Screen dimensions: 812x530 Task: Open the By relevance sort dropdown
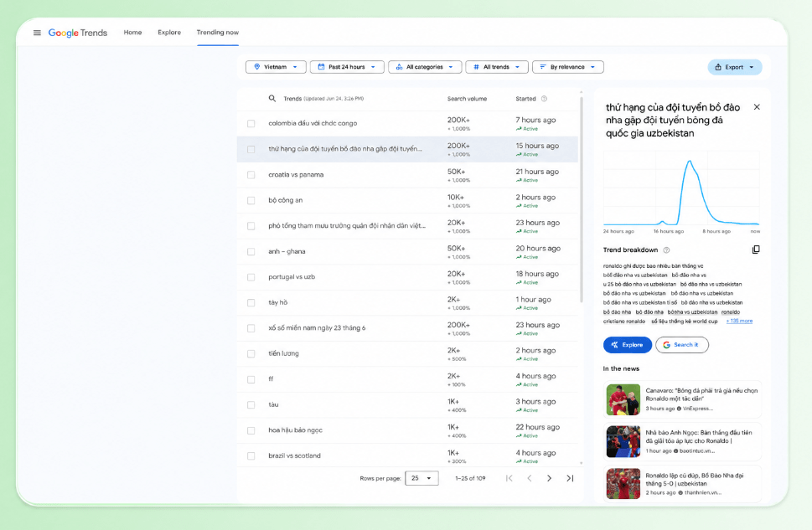click(x=567, y=67)
